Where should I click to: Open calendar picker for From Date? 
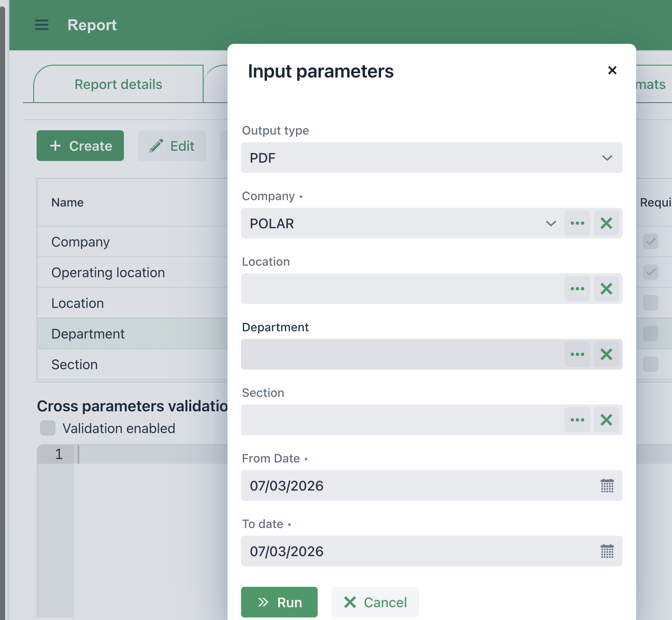pos(607,485)
